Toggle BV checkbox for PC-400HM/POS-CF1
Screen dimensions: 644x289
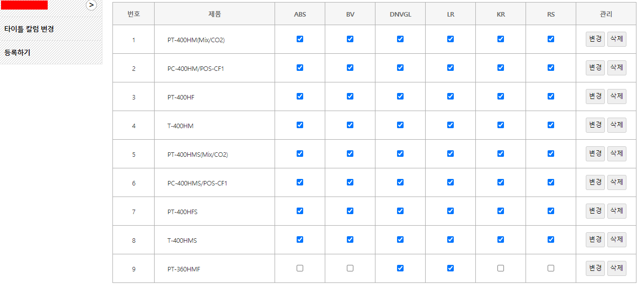pyautogui.click(x=350, y=67)
